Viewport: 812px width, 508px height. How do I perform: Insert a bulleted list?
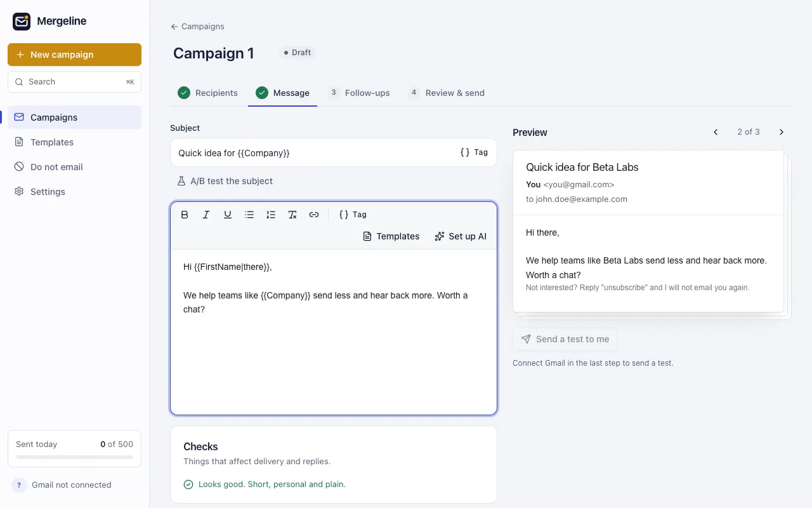(249, 215)
